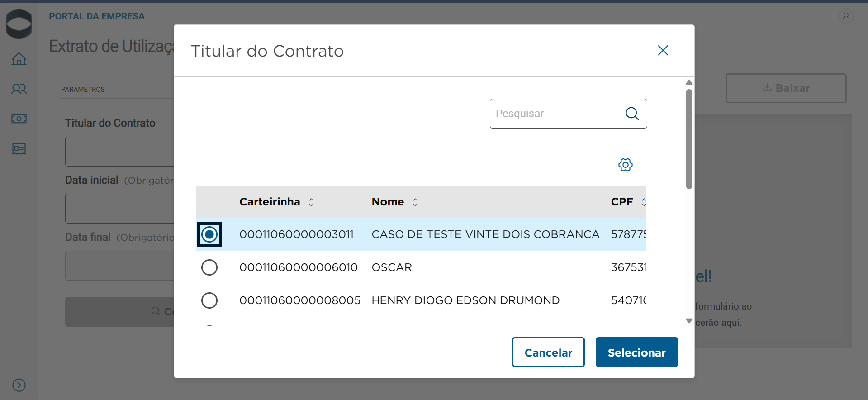Open the financial money icon
The width and height of the screenshot is (868, 400).
coord(19,119)
